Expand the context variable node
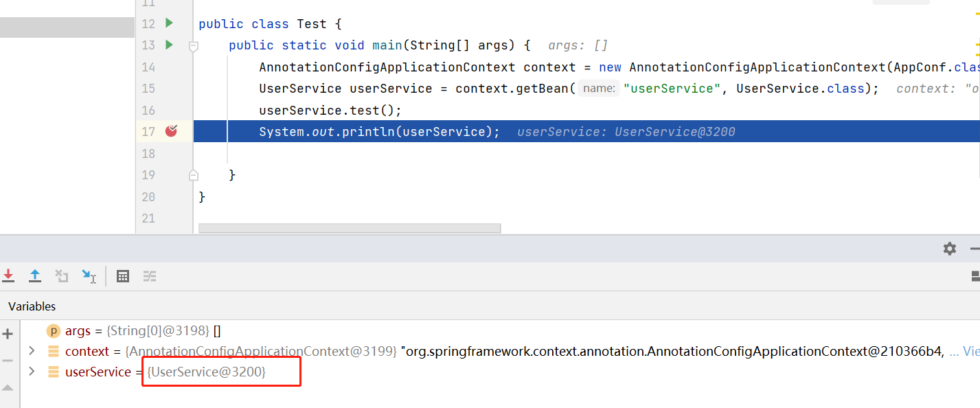 click(31, 351)
